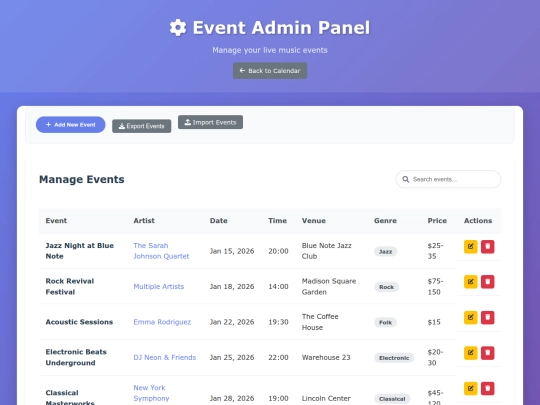Click the Jan 18, 2026 date cell
This screenshot has height=405, width=540.
click(232, 287)
